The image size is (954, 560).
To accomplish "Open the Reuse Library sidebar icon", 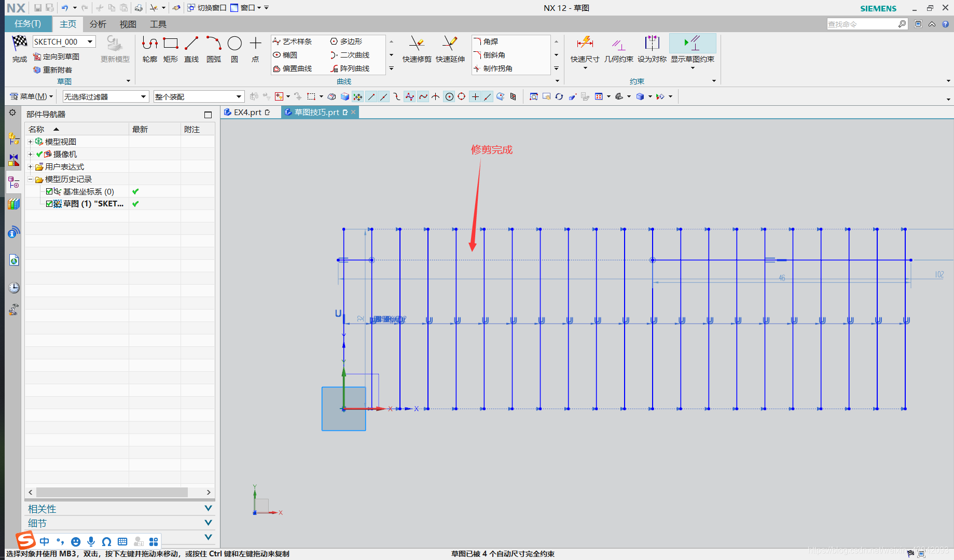I will (14, 204).
